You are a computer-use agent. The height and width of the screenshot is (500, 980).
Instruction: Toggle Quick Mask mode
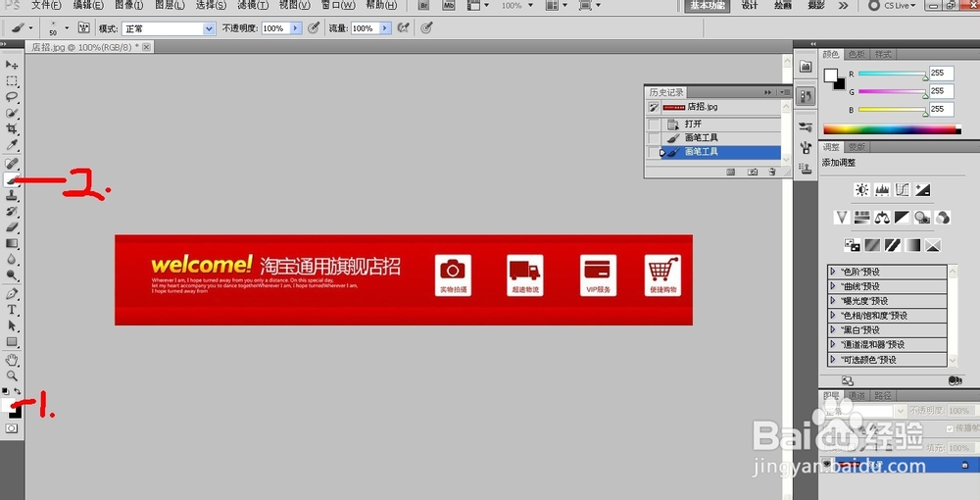coord(12,428)
